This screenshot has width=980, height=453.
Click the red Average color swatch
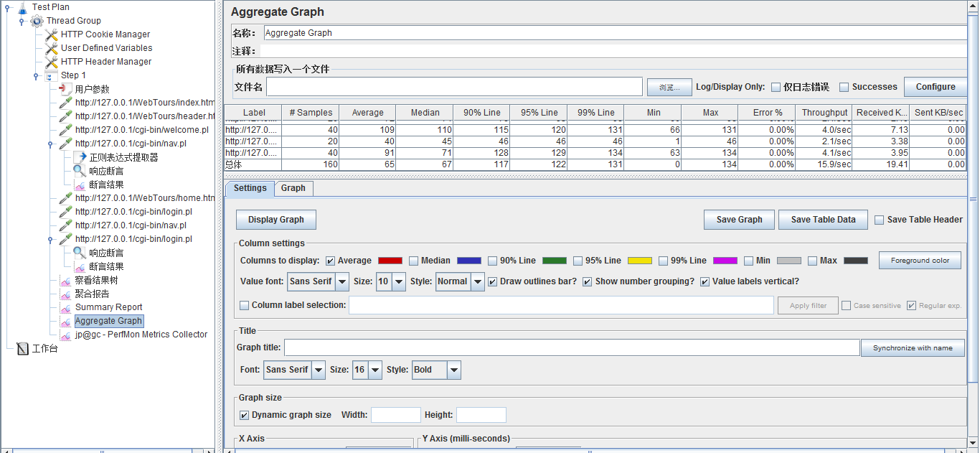coord(390,261)
